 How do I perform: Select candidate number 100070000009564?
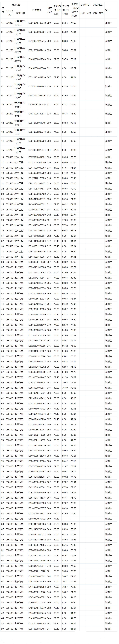[36, 32]
